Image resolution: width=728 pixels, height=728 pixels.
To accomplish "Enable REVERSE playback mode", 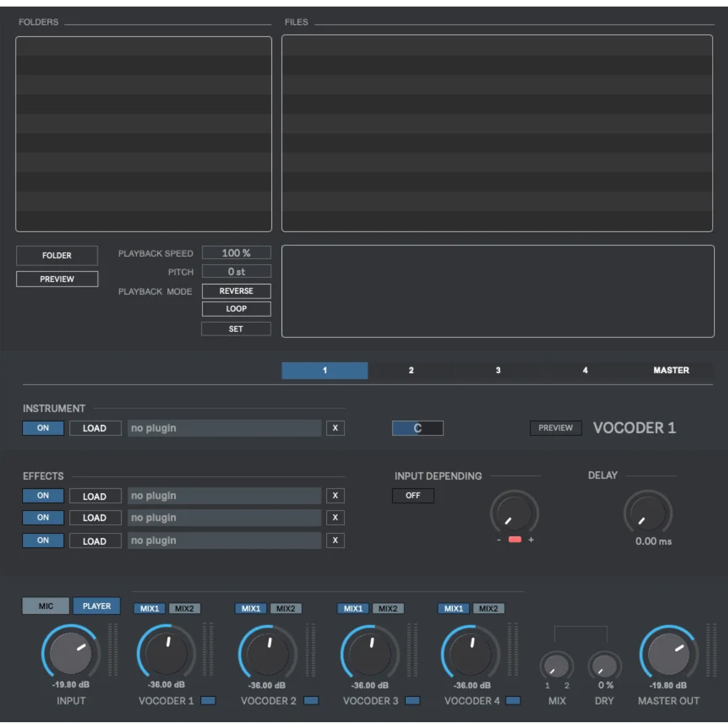I will (x=236, y=291).
